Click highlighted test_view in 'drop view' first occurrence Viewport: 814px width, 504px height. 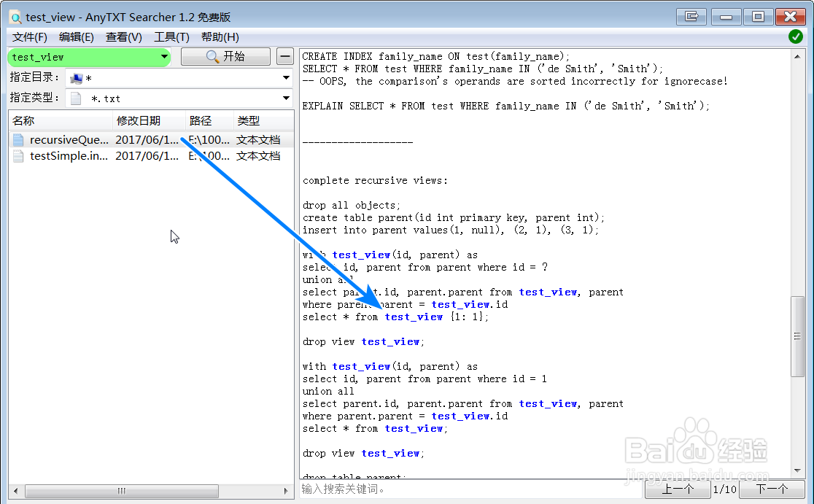pos(390,342)
